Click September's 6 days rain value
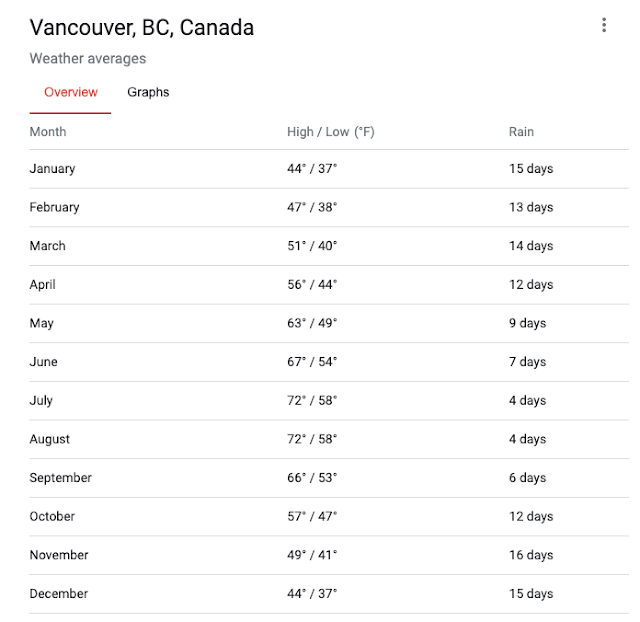 coord(527,478)
